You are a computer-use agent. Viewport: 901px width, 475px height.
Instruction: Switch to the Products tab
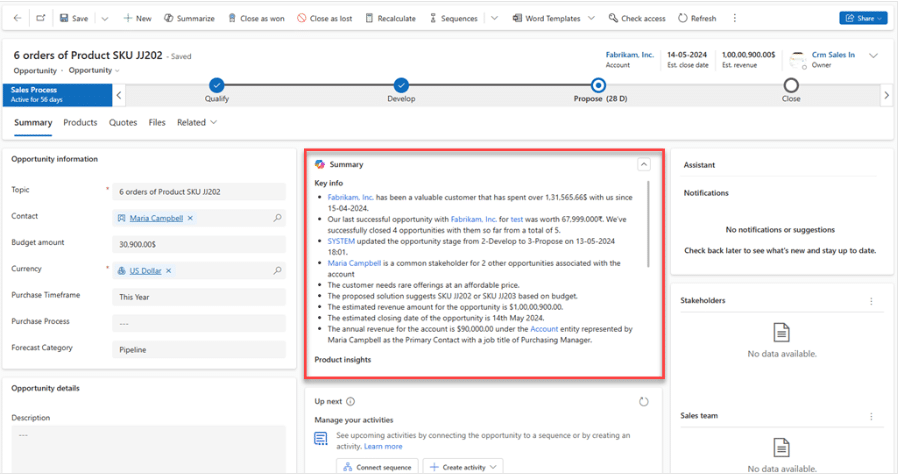80,123
